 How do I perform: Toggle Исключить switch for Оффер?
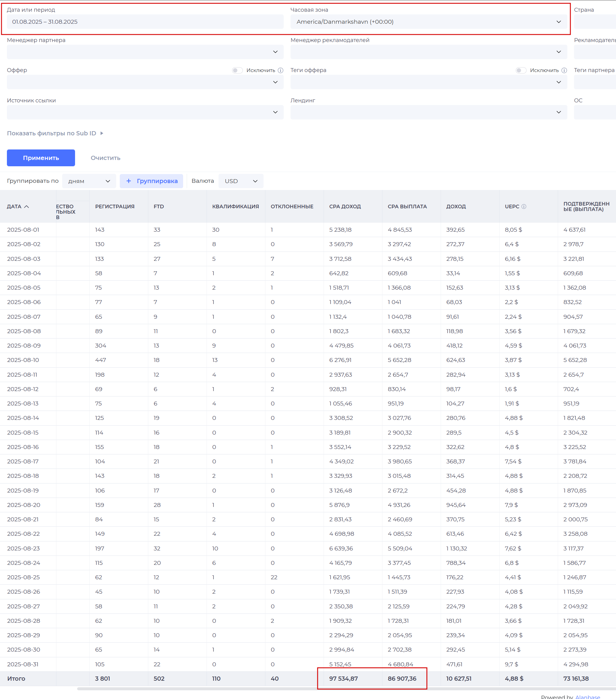(237, 71)
